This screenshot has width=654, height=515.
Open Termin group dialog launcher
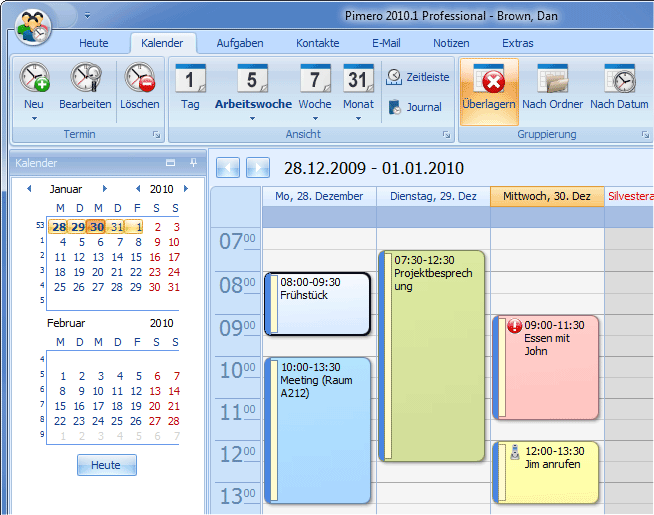point(156,135)
